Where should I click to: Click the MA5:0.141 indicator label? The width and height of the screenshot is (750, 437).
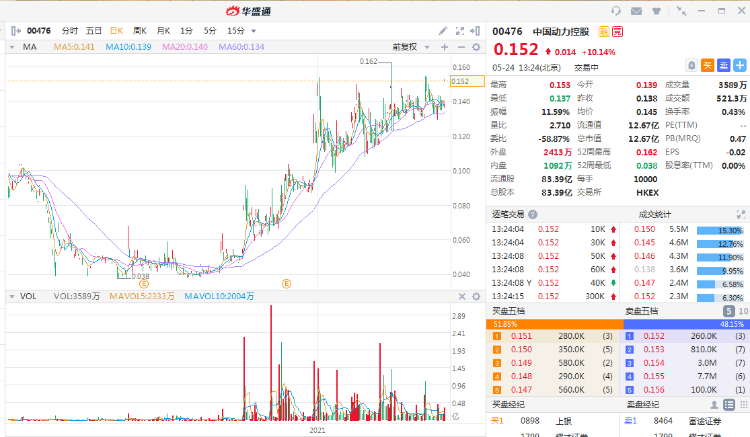pyautogui.click(x=74, y=47)
